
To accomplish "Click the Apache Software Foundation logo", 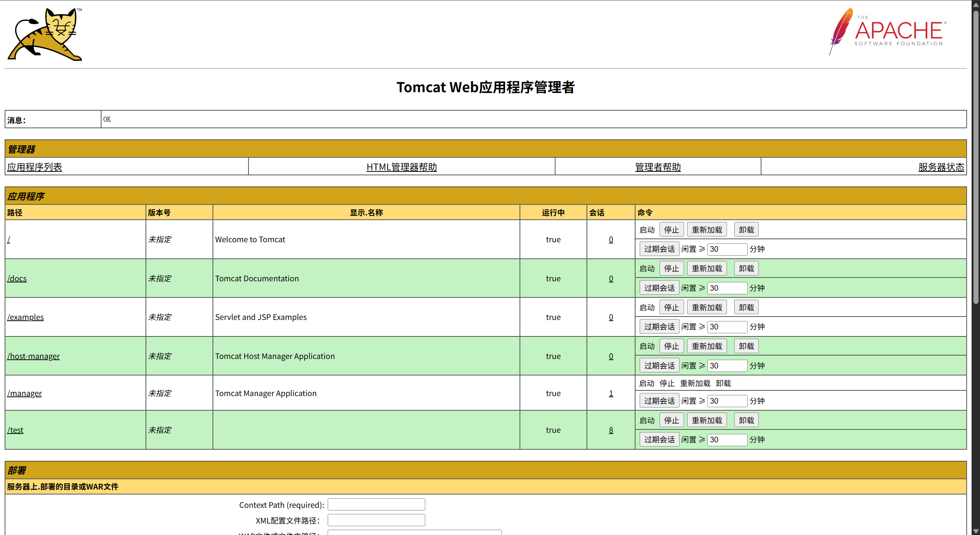I will [x=887, y=32].
